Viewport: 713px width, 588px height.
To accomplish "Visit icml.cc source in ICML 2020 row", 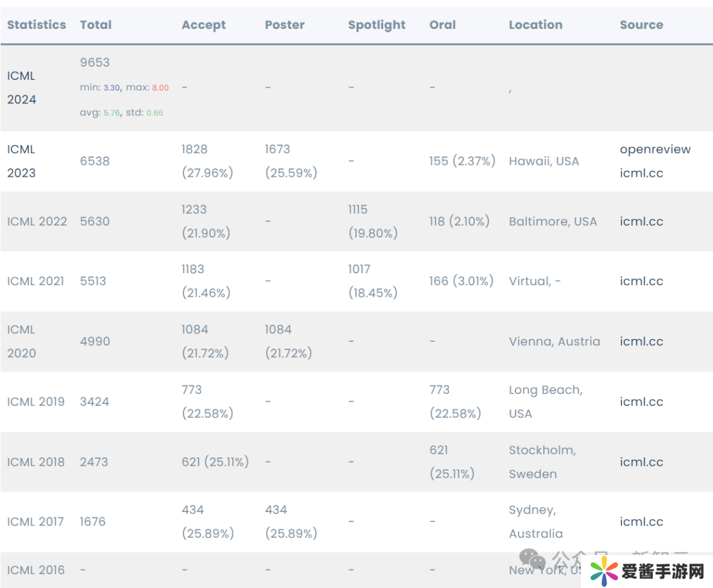I will 641,341.
